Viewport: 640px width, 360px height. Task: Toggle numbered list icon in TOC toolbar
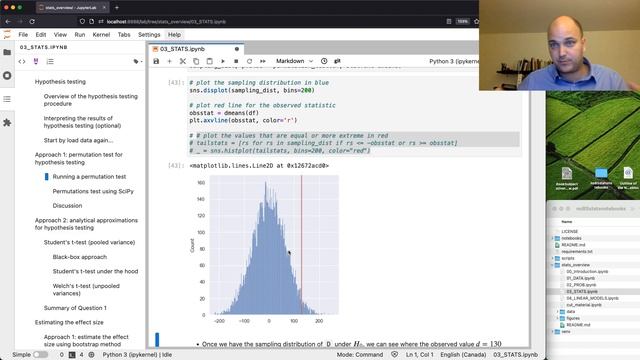[x=50, y=62]
